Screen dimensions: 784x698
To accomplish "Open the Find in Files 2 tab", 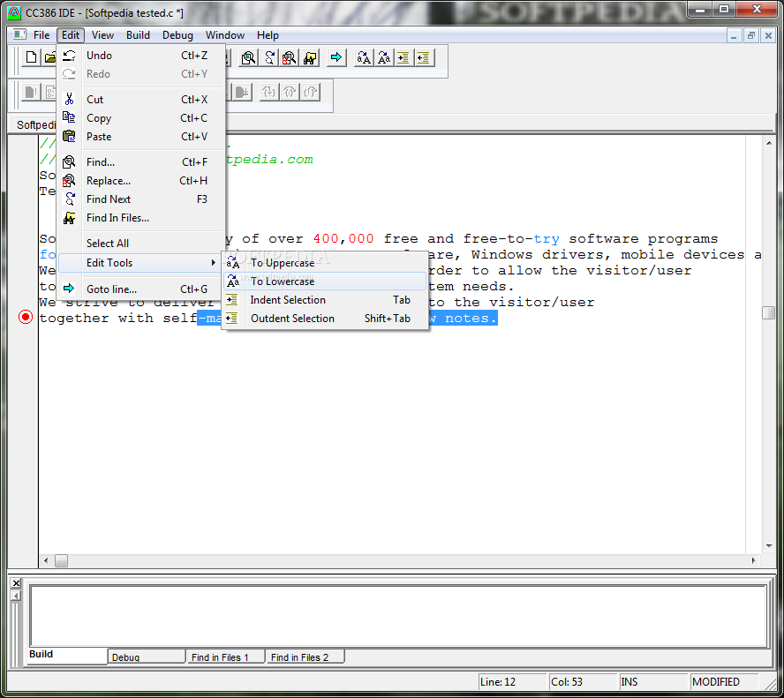I will (305, 657).
